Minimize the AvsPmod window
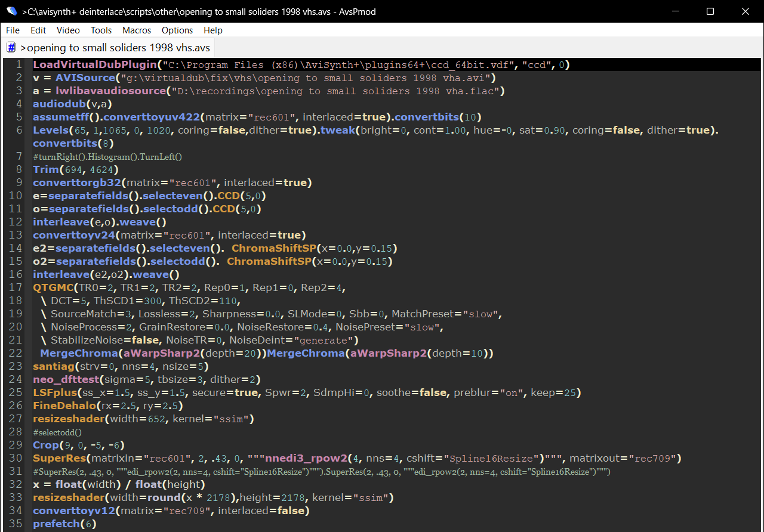 click(x=675, y=11)
